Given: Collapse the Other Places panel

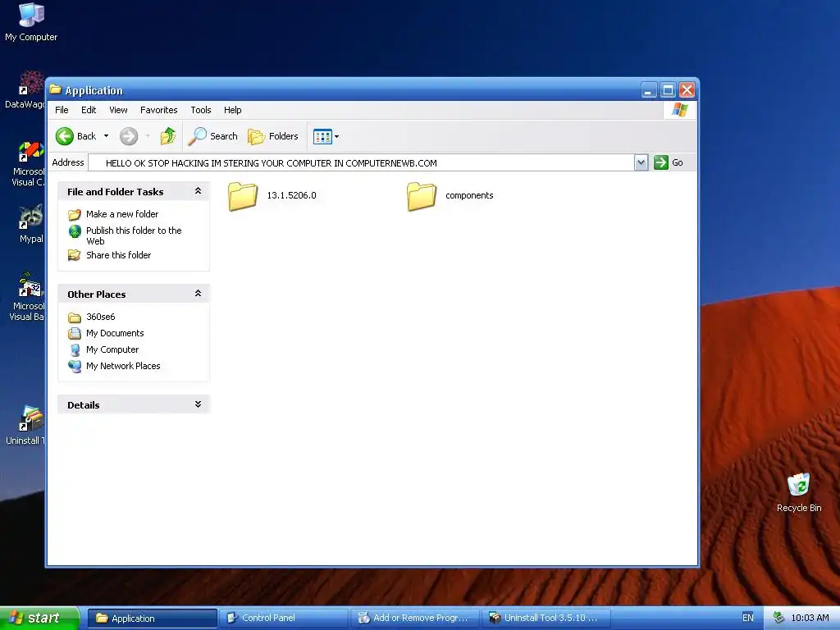Looking at the screenshot, I should click(198, 294).
